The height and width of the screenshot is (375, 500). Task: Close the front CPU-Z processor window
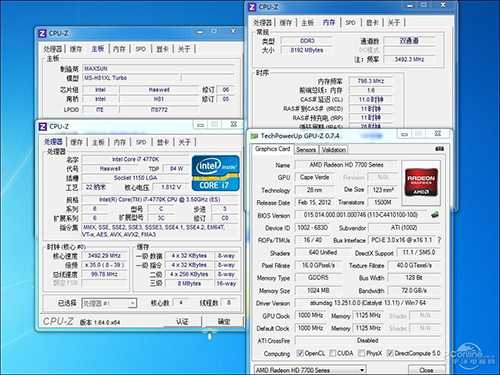(x=233, y=125)
